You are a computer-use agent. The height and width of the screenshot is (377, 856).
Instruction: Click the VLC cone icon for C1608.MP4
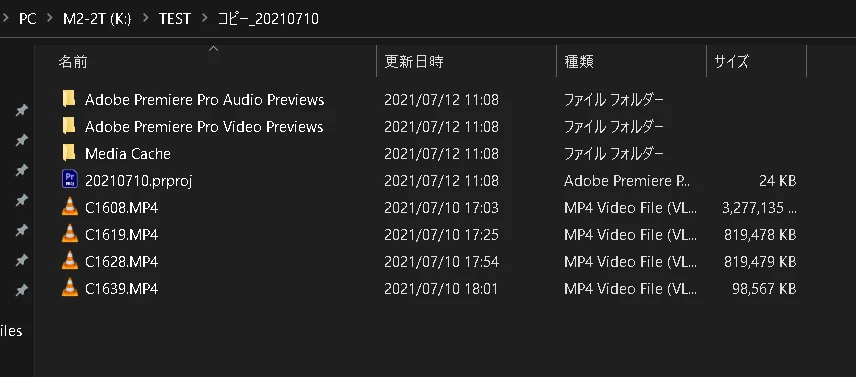point(70,207)
